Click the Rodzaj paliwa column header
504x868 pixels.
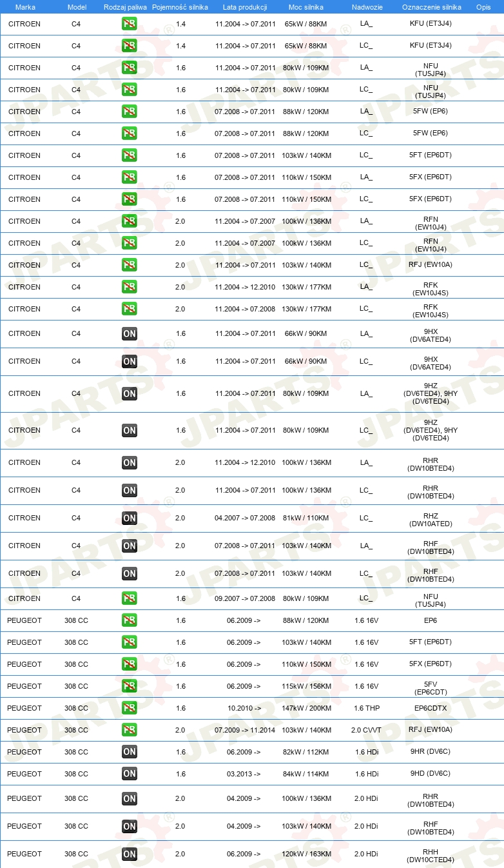125,7
